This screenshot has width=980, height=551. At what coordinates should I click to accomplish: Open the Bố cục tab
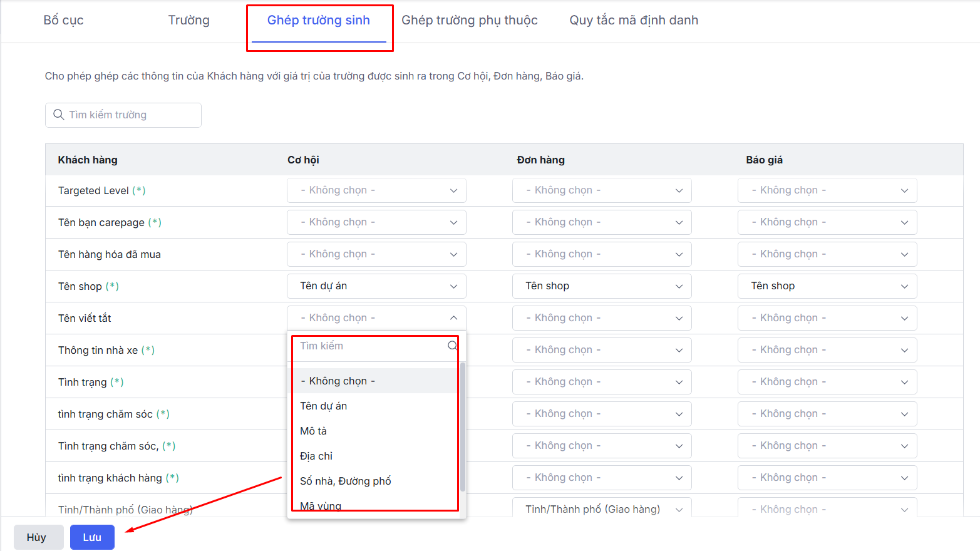[63, 21]
